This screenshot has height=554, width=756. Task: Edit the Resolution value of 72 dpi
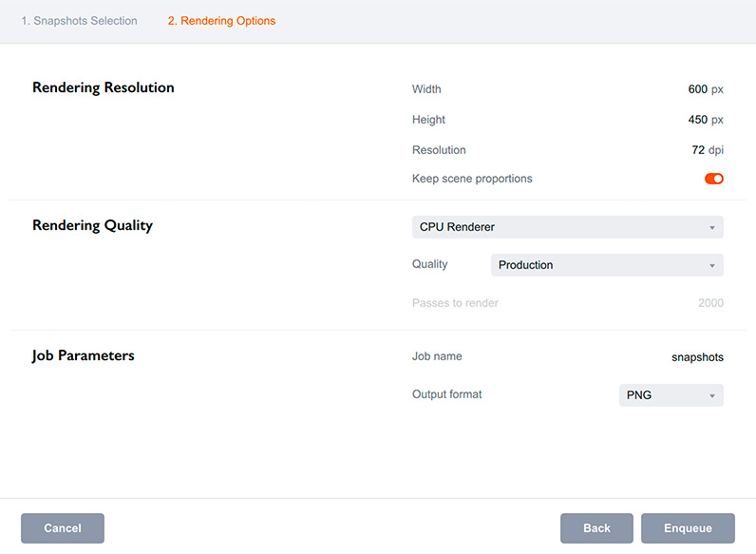click(x=698, y=150)
